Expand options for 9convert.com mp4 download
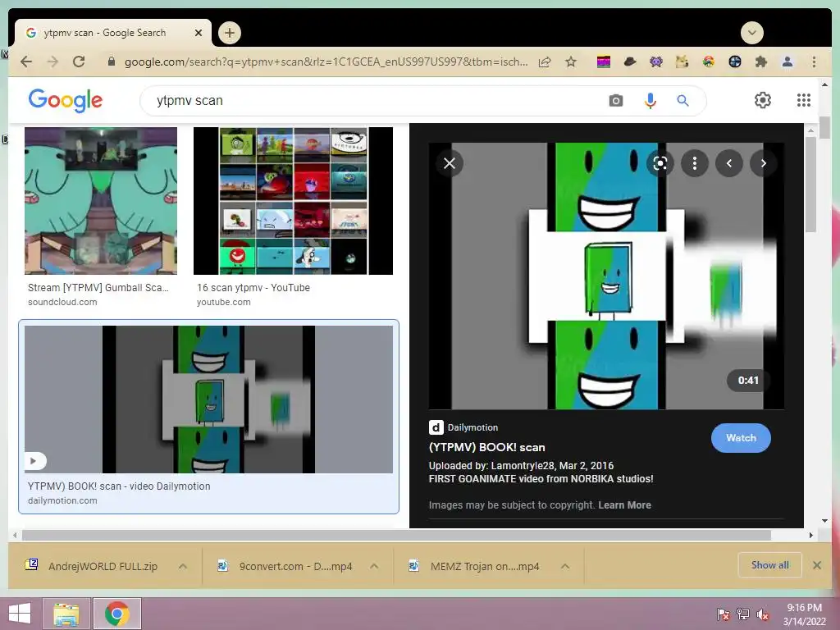Screen dimensions: 840x630 (374, 566)
